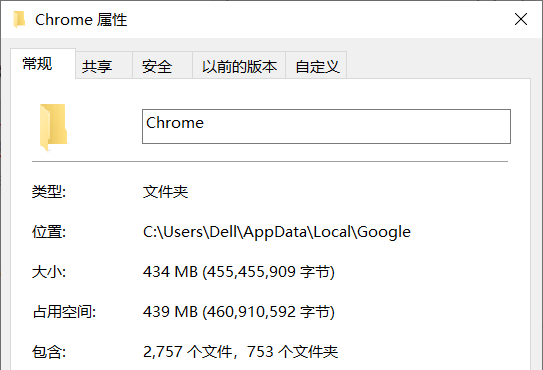Click the size value 434 MB
This screenshot has height=370, width=543.
click(239, 272)
